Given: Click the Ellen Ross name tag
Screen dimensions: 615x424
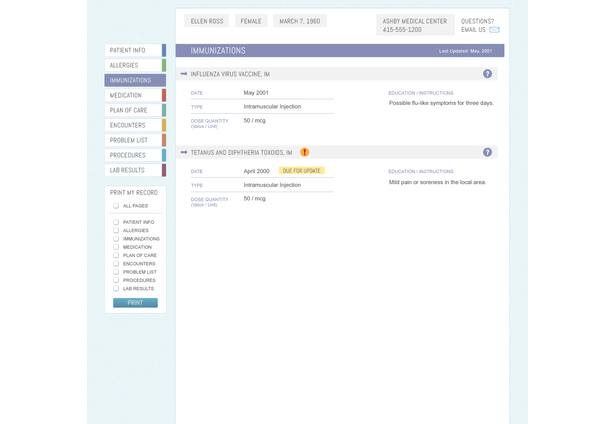Looking at the screenshot, I should point(207,21).
